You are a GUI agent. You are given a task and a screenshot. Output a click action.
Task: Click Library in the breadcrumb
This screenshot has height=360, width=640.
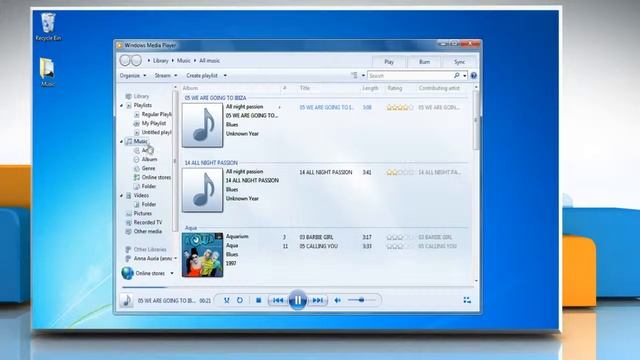pos(160,60)
